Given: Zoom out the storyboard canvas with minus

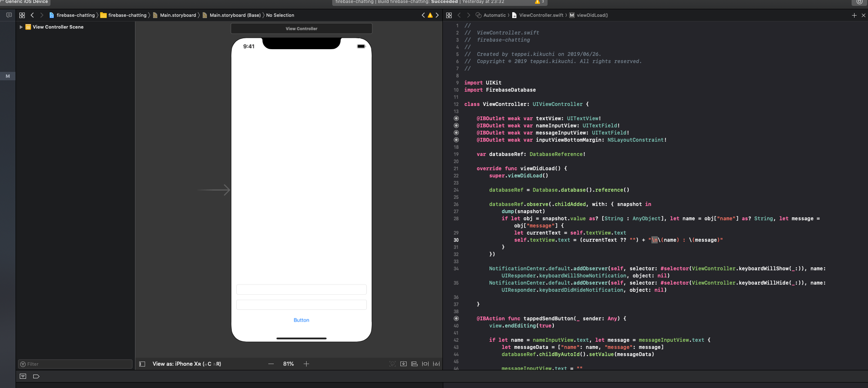Looking at the screenshot, I should 271,364.
